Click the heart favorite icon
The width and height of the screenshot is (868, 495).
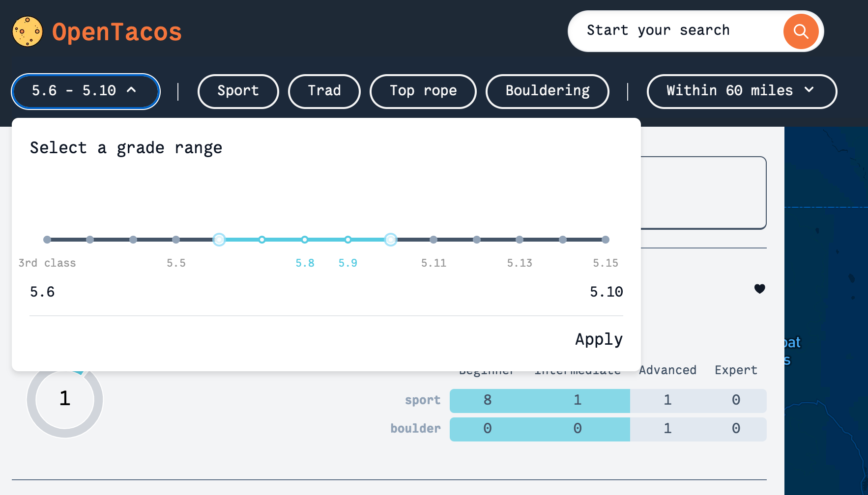760,289
